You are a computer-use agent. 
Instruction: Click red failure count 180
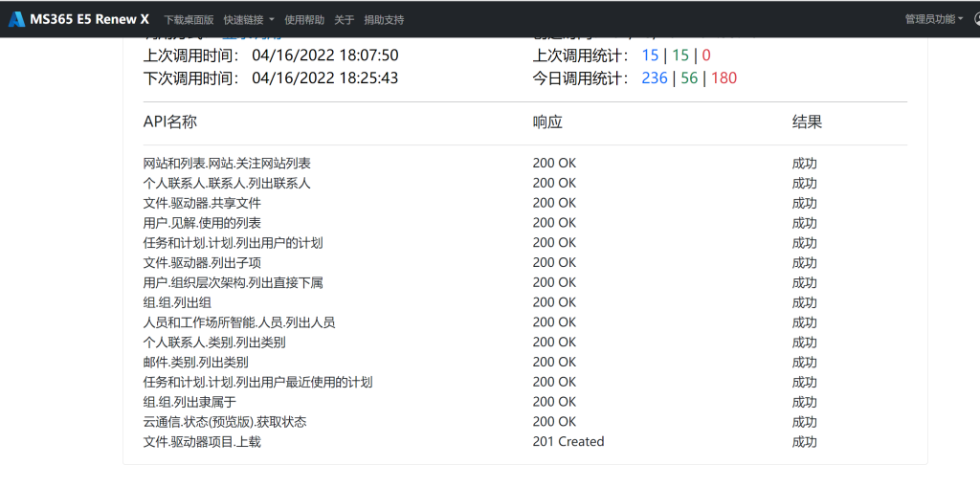point(724,78)
